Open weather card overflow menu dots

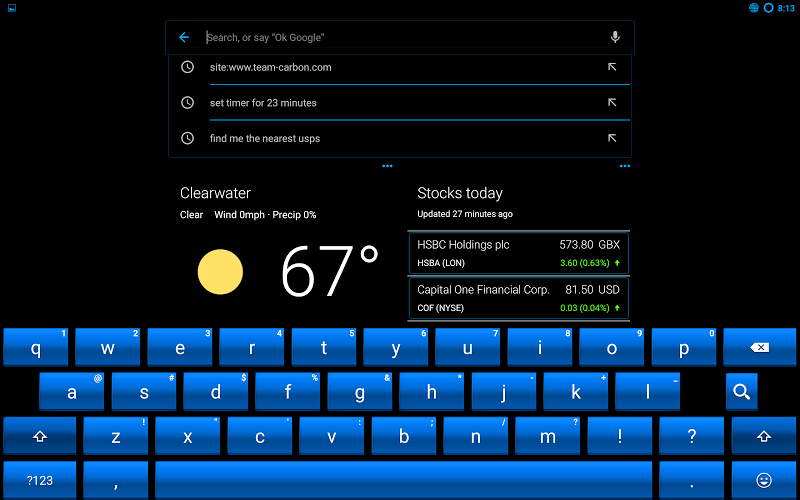pos(387,166)
